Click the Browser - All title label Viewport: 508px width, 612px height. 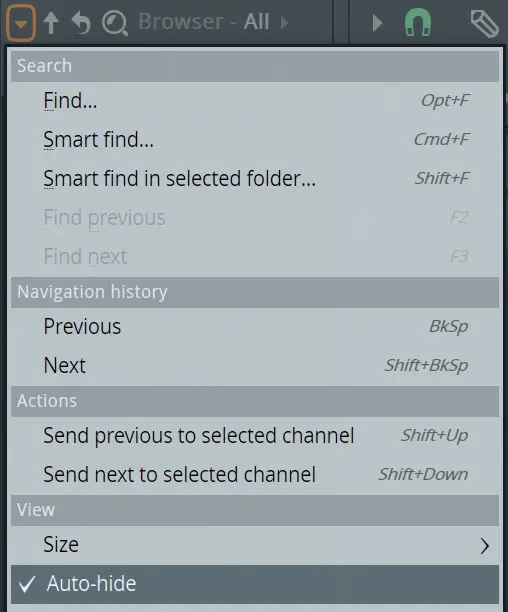click(x=204, y=21)
